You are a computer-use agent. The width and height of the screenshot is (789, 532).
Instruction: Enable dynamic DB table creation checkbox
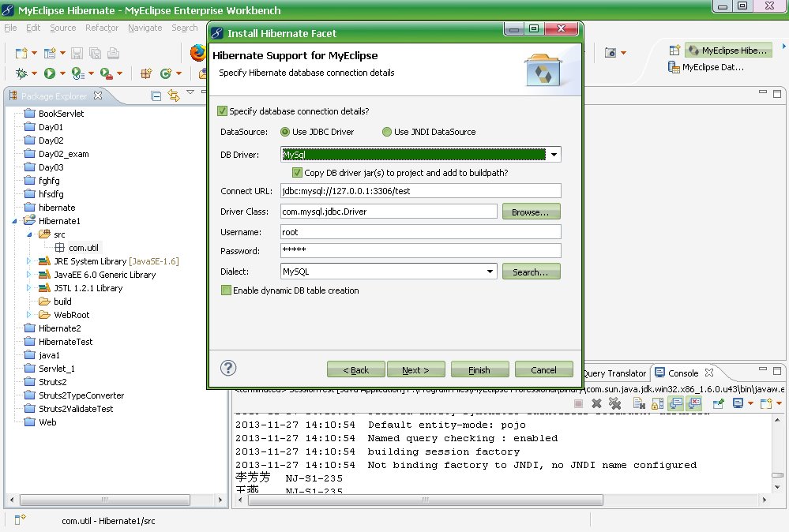(x=226, y=290)
